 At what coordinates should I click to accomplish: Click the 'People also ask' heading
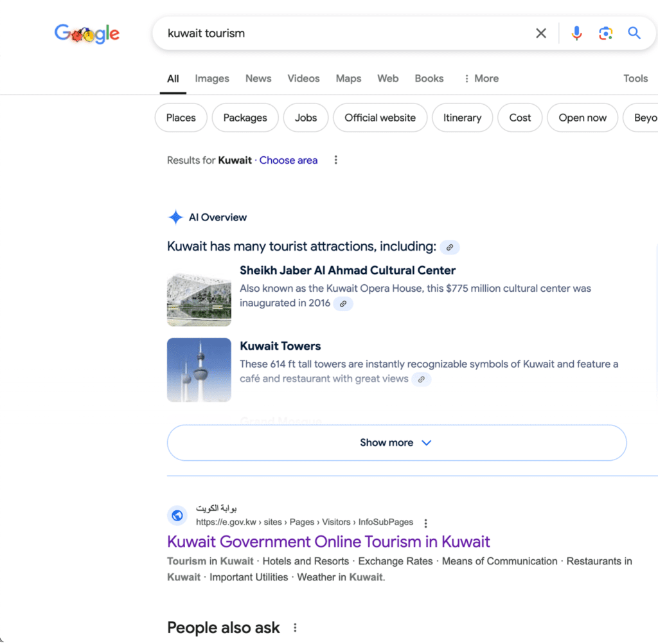(x=223, y=628)
